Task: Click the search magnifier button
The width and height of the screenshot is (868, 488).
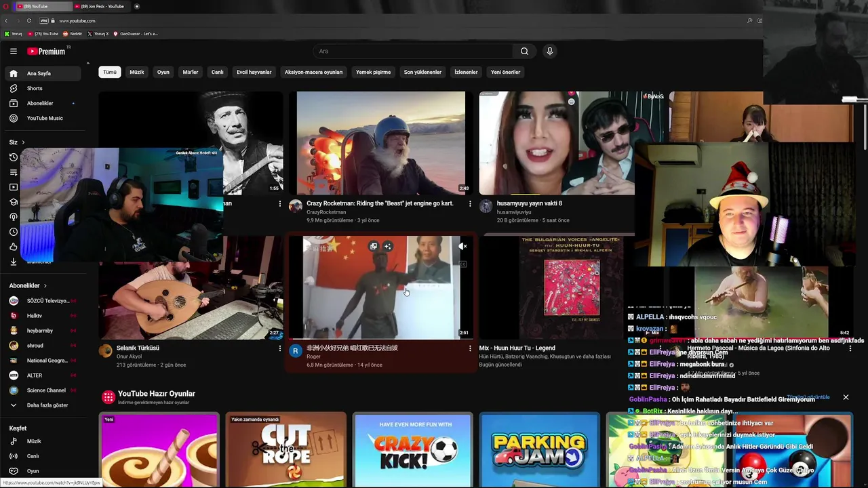Action: click(x=524, y=52)
